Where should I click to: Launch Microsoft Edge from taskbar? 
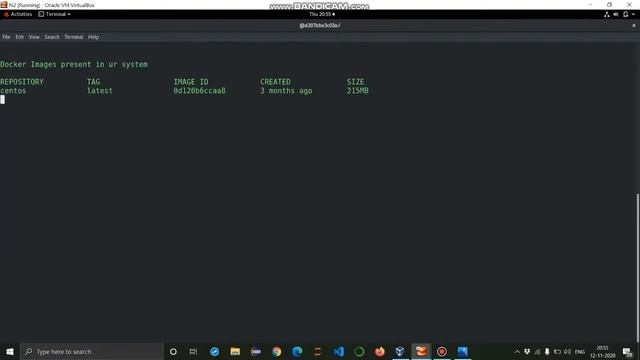tap(297, 351)
